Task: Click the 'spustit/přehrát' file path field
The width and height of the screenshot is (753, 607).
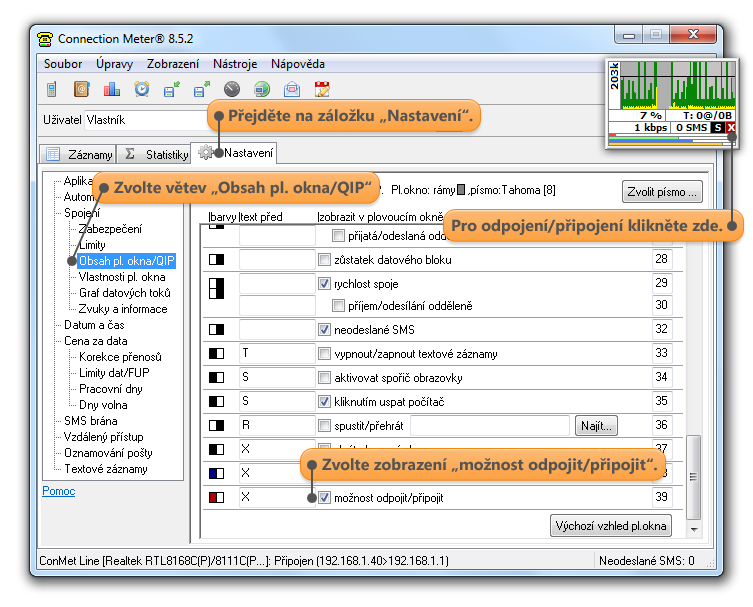Action: (490, 425)
